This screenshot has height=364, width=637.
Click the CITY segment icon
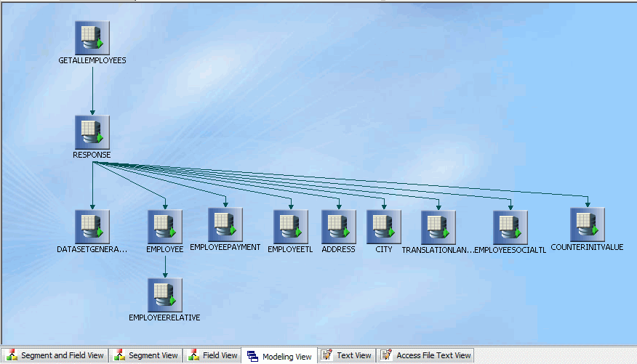click(384, 227)
